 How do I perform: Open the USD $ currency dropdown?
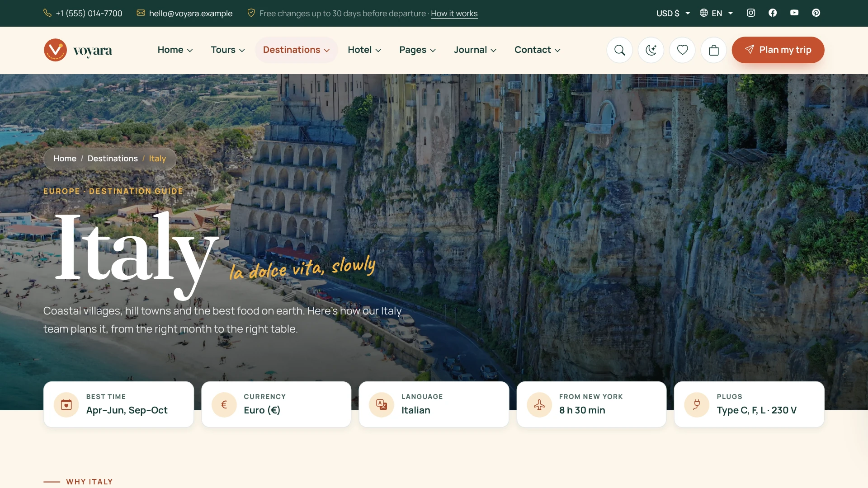(x=673, y=14)
